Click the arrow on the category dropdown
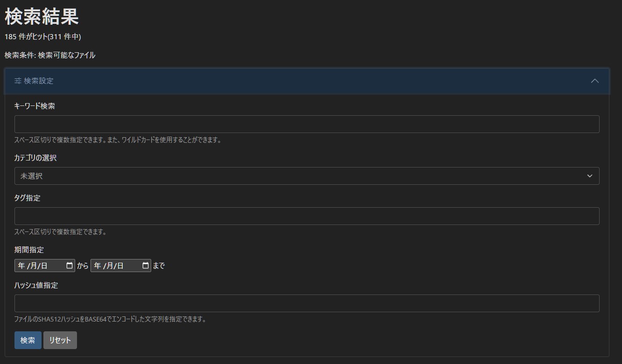This screenshot has height=364, width=622. pyautogui.click(x=589, y=176)
